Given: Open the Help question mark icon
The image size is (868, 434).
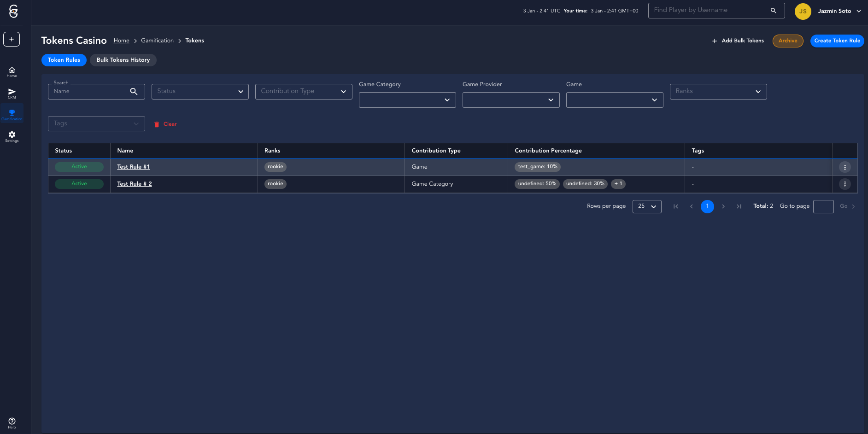Looking at the screenshot, I should click(x=12, y=422).
